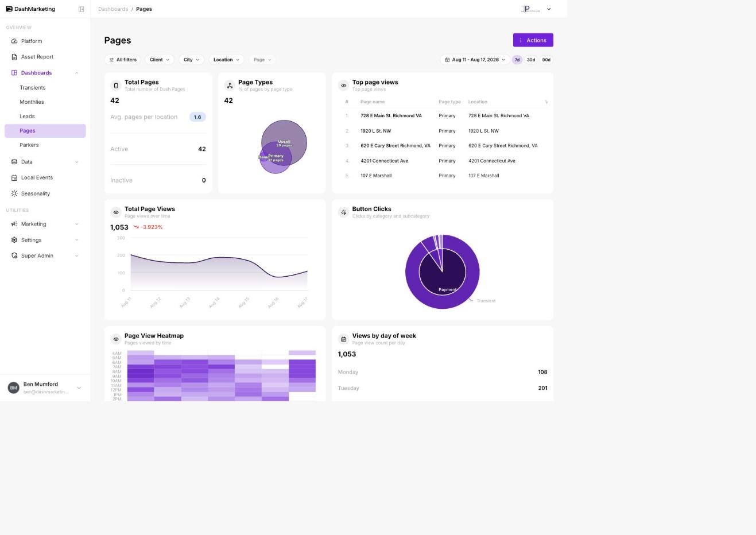Open the Leads dashboard item

(27, 117)
